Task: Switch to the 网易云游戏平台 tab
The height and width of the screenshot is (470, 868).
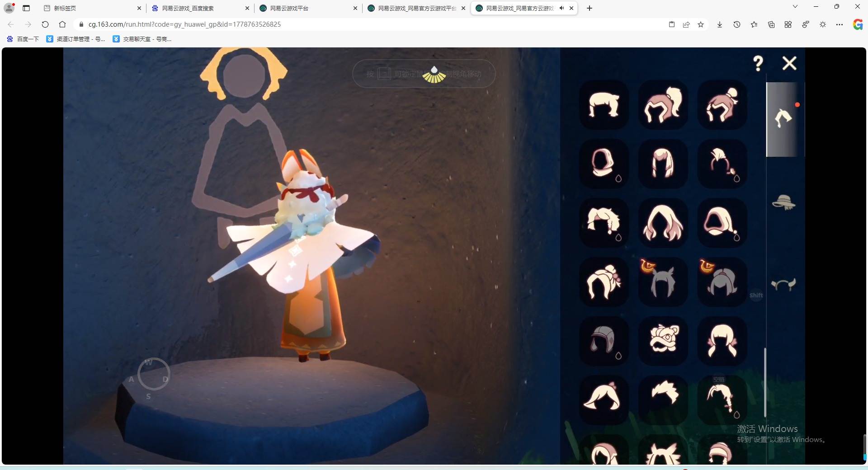Action: coord(307,8)
